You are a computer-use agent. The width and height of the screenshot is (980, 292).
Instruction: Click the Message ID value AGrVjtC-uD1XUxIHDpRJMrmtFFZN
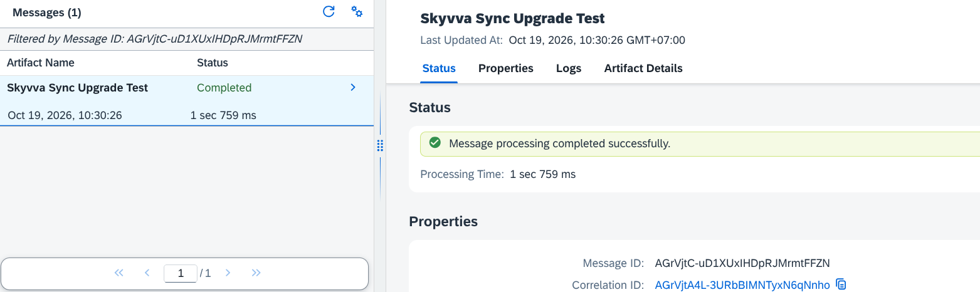(x=742, y=263)
